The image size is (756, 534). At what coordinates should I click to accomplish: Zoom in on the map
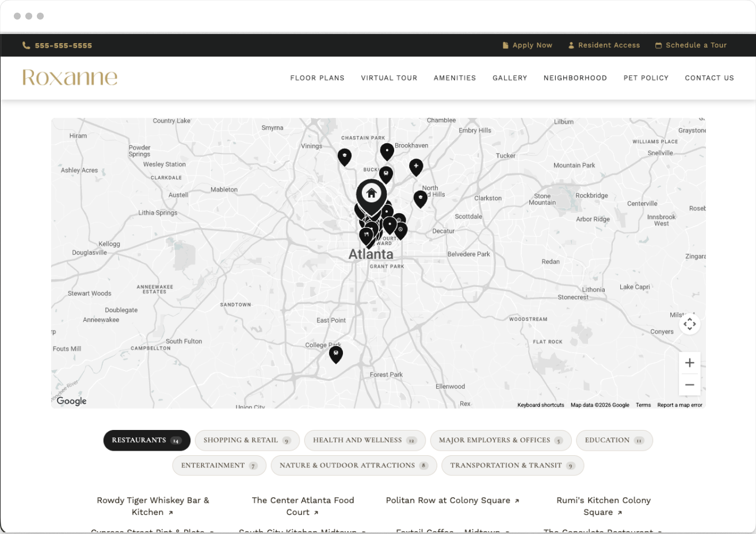[690, 363]
